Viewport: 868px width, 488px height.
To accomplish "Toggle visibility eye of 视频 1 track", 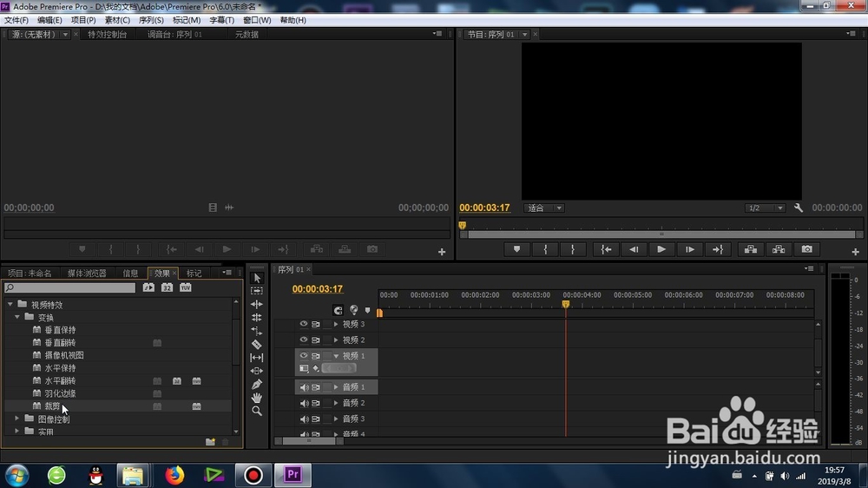I will 303,356.
